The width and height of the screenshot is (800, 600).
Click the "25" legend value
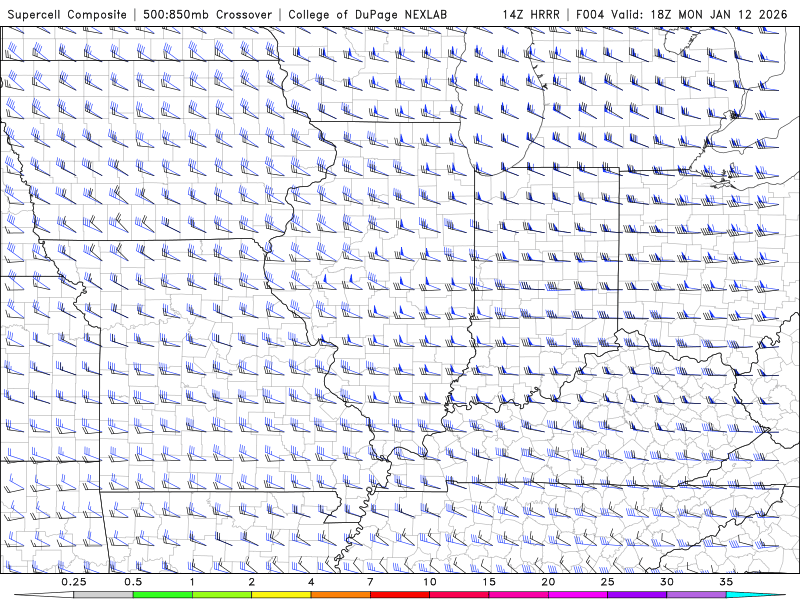(608, 582)
